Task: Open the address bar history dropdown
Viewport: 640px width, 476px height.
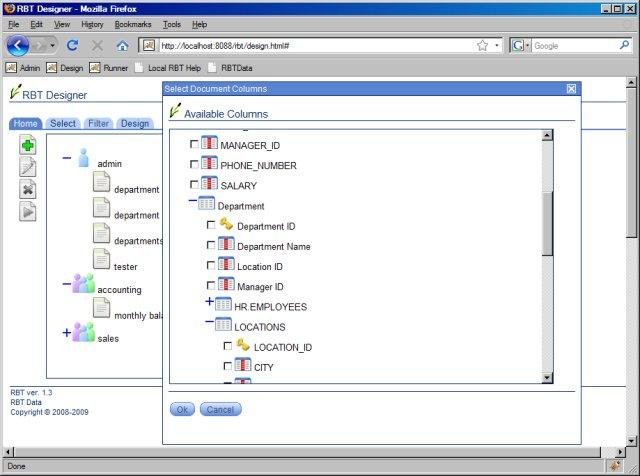Action: tap(497, 45)
